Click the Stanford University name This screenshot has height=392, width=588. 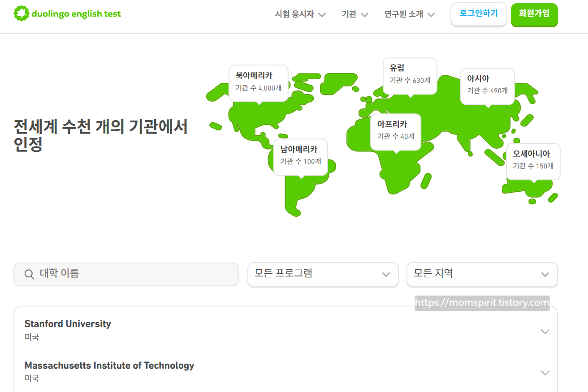pos(68,323)
